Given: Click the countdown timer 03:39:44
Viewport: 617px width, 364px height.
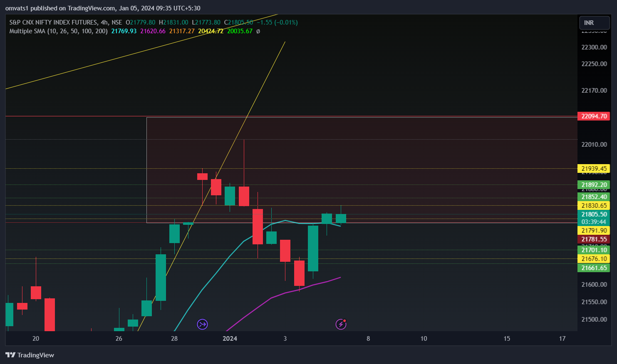Looking at the screenshot, I should point(594,222).
